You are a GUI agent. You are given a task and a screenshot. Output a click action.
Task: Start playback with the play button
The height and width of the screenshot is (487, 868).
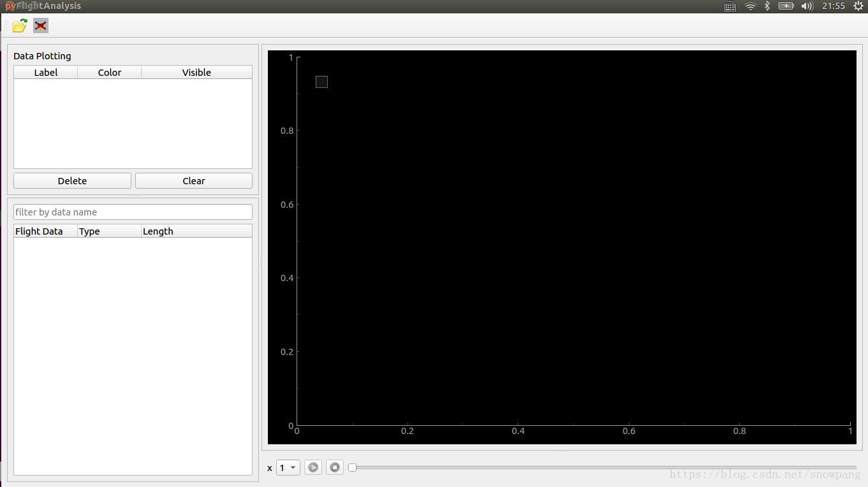coord(313,467)
